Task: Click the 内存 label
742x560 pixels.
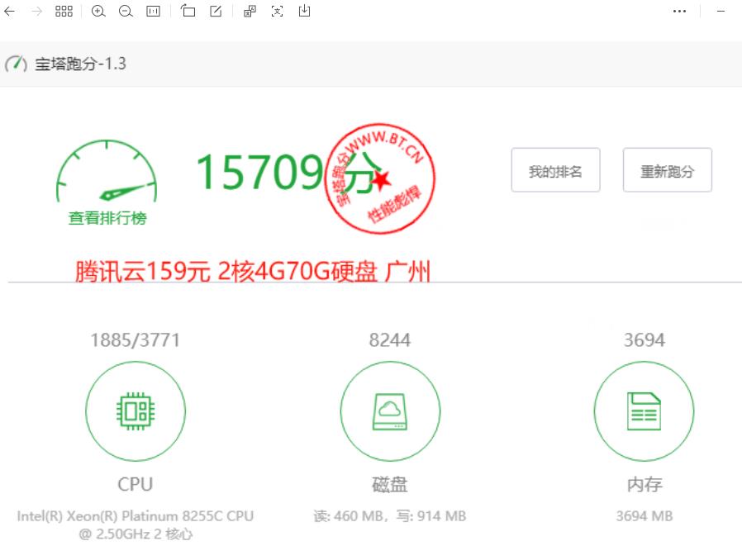Action: (644, 484)
